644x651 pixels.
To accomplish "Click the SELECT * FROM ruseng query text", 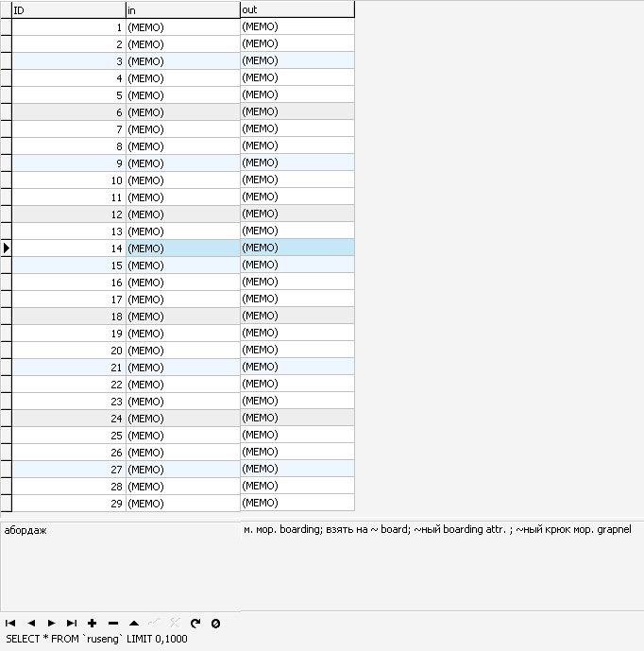I will (96, 639).
